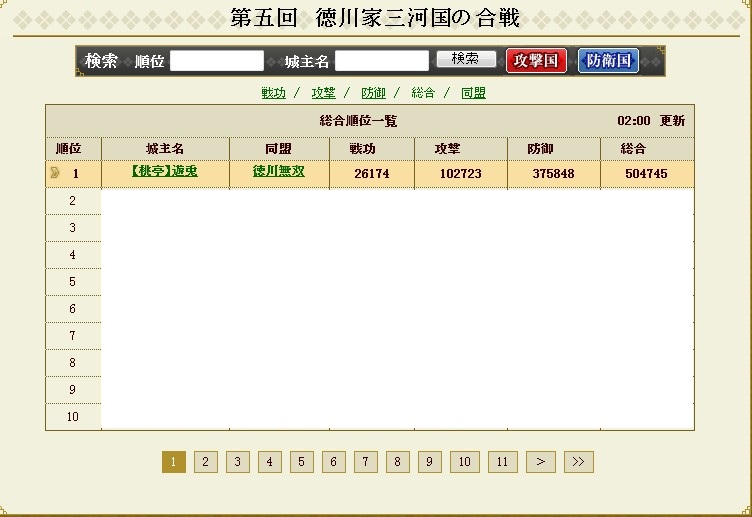Go to page 2 of rankings

[206, 462]
